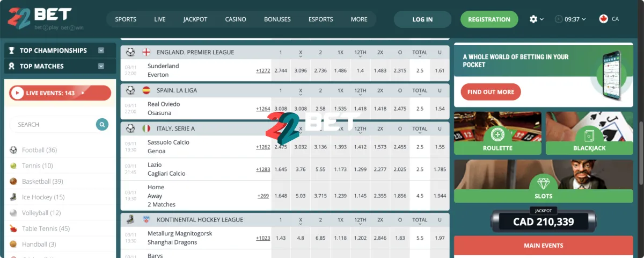The width and height of the screenshot is (644, 258).
Task: Select odds 2.58 for Osasuna win
Action: tap(320, 109)
